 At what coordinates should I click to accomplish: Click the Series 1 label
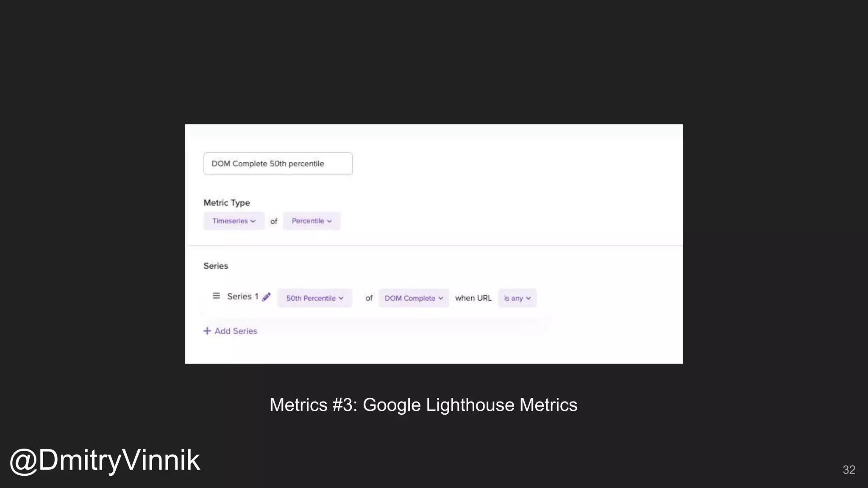242,297
